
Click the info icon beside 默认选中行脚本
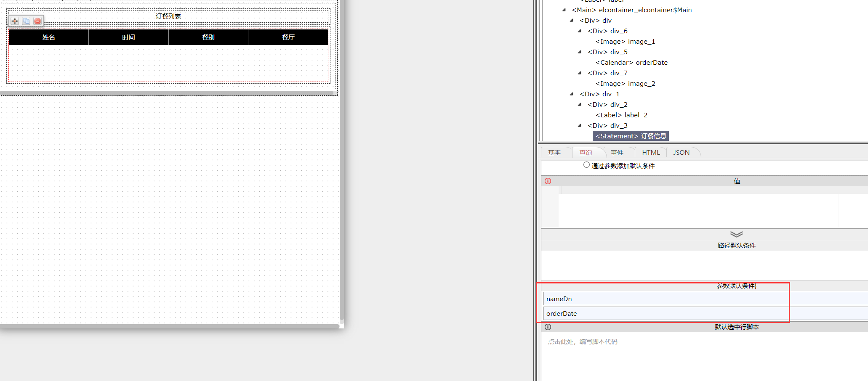point(548,327)
